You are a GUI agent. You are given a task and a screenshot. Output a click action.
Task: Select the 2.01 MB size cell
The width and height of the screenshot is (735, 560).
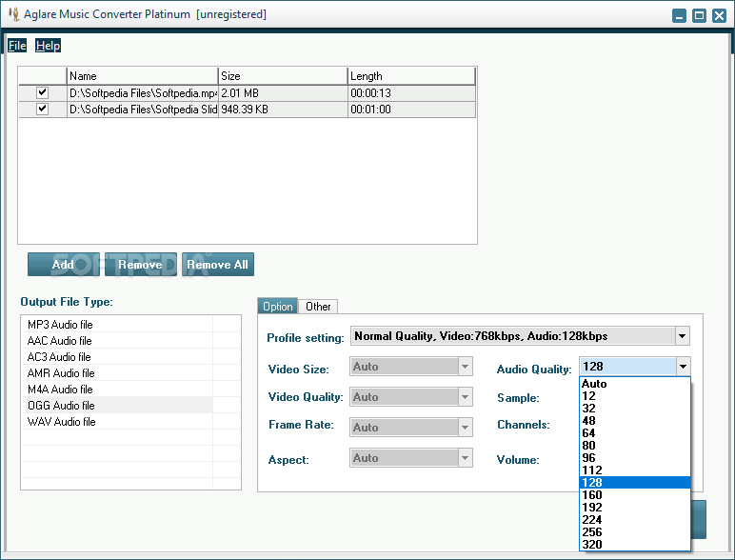click(x=283, y=93)
